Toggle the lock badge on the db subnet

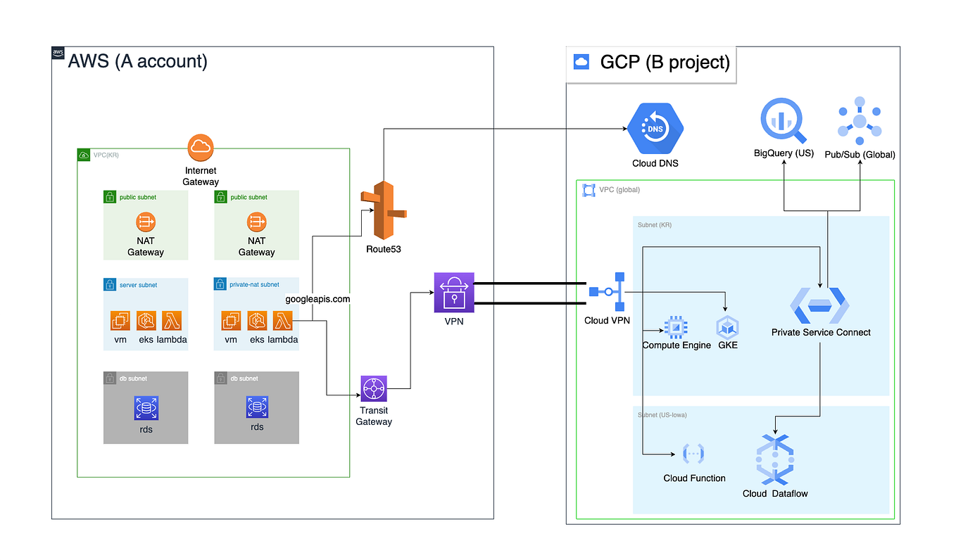coord(111,378)
